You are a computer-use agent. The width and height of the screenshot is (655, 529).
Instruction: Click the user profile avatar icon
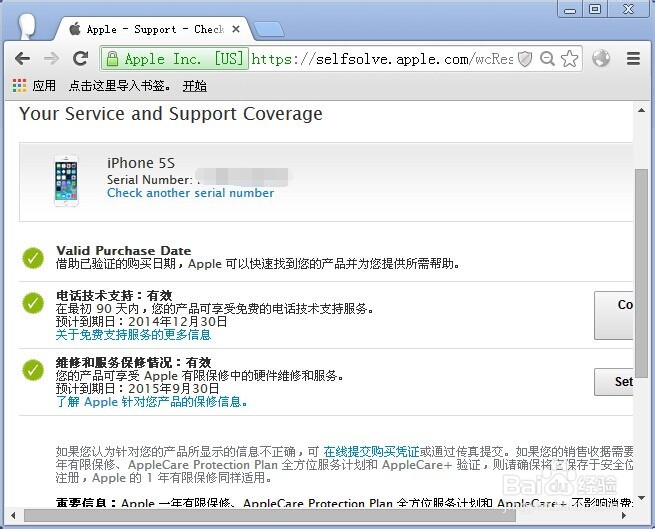27,26
